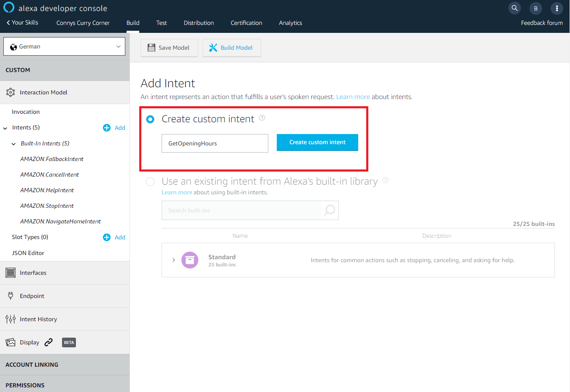This screenshot has height=392, width=570.
Task: Collapse the Intents (5) tree chevron
Action: point(5,128)
